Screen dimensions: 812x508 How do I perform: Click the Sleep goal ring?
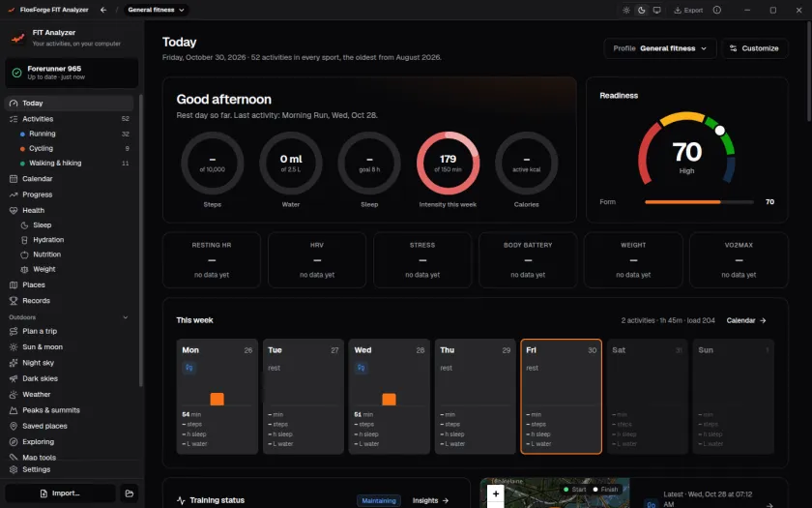tap(369, 163)
